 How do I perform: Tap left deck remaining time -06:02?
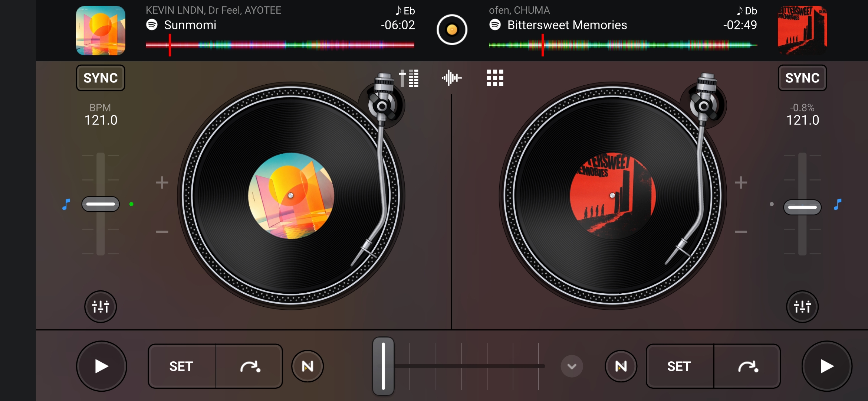(398, 25)
